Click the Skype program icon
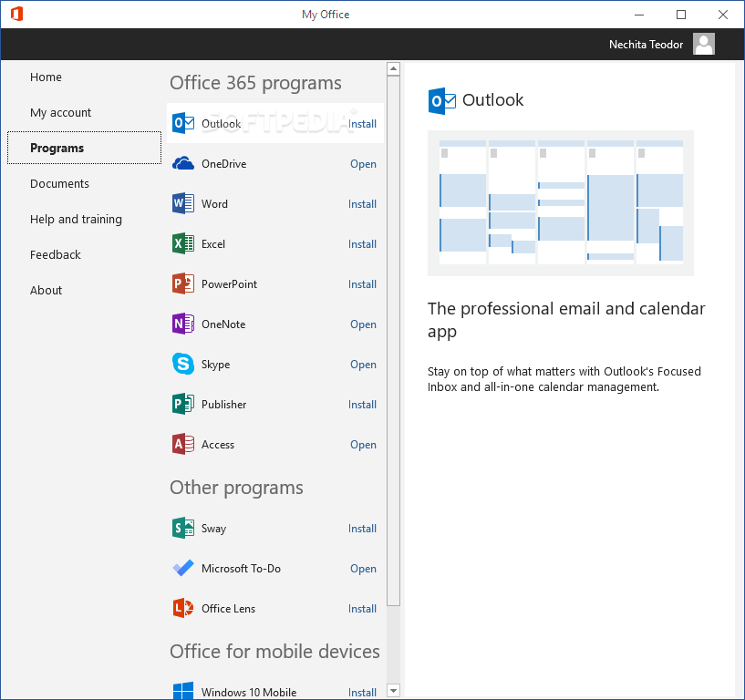Viewport: 745px width, 700px height. pyautogui.click(x=183, y=364)
